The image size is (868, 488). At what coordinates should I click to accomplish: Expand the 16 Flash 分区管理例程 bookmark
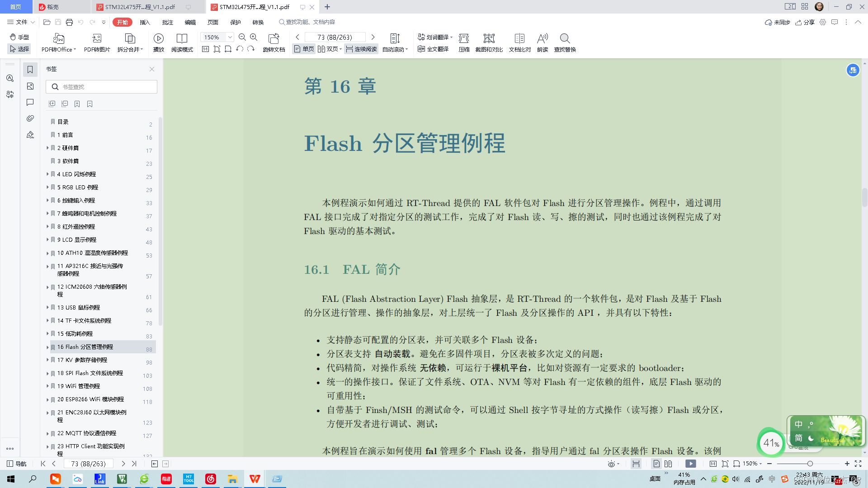click(48, 348)
